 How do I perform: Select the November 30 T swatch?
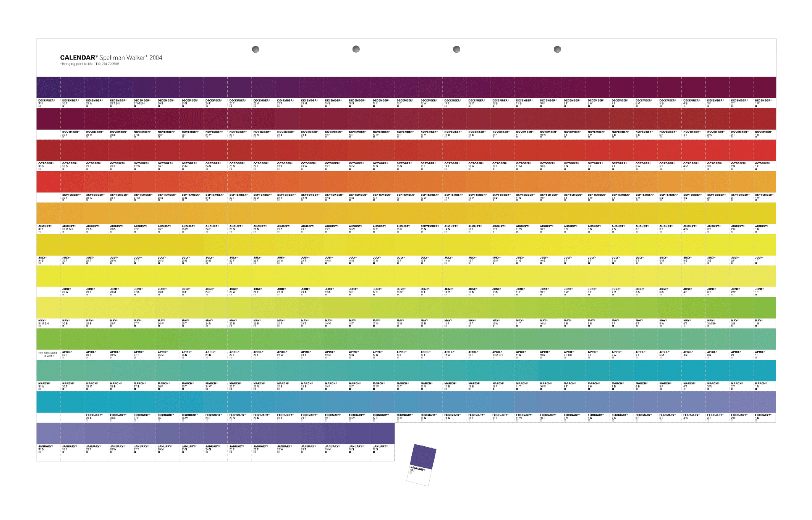tap(72, 119)
